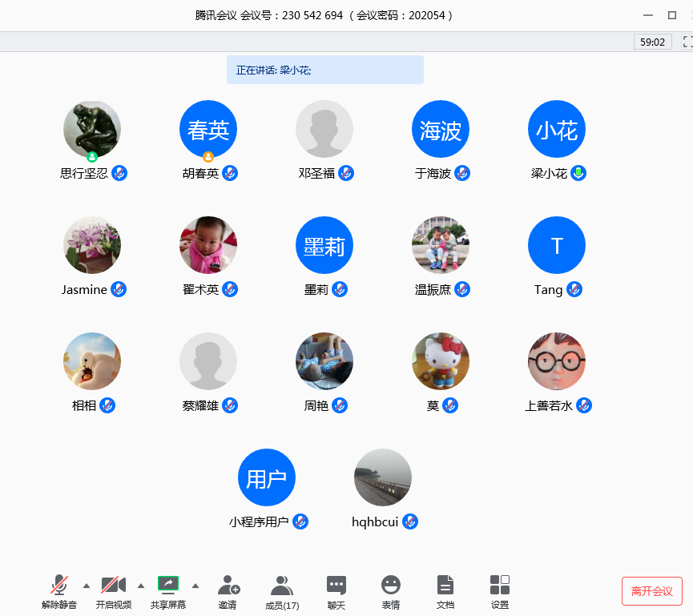Open the Settings (设置) grid icon
The width and height of the screenshot is (693, 616).
click(499, 586)
